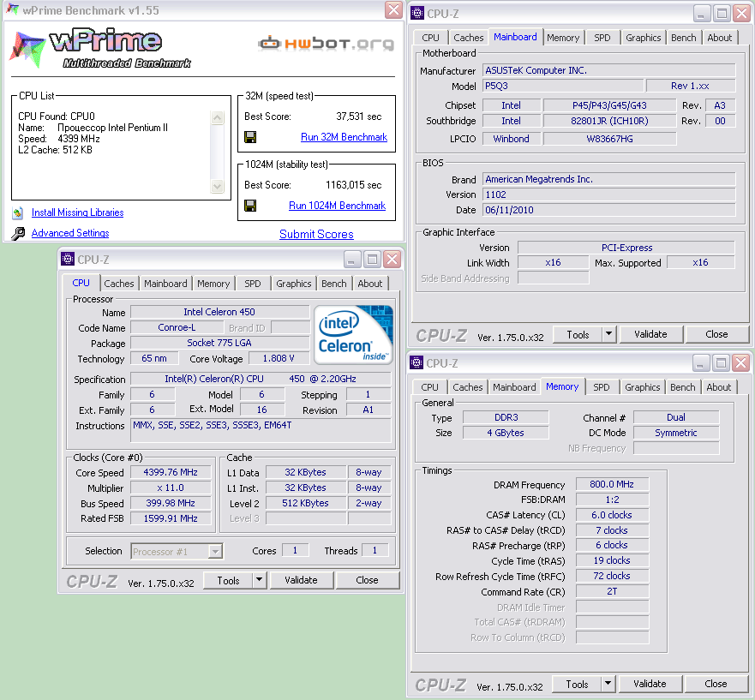Image resolution: width=755 pixels, height=700 pixels.
Task: Open About tab in CPU window
Action: tap(370, 284)
